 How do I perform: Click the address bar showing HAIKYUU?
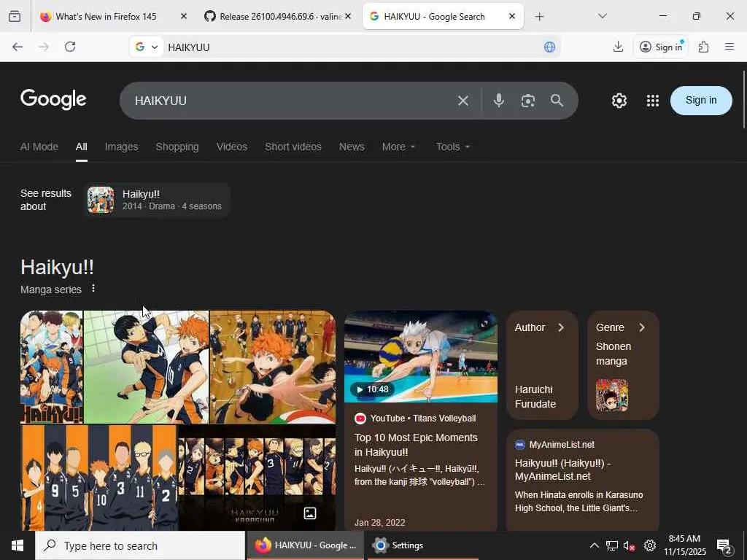pyautogui.click(x=352, y=47)
